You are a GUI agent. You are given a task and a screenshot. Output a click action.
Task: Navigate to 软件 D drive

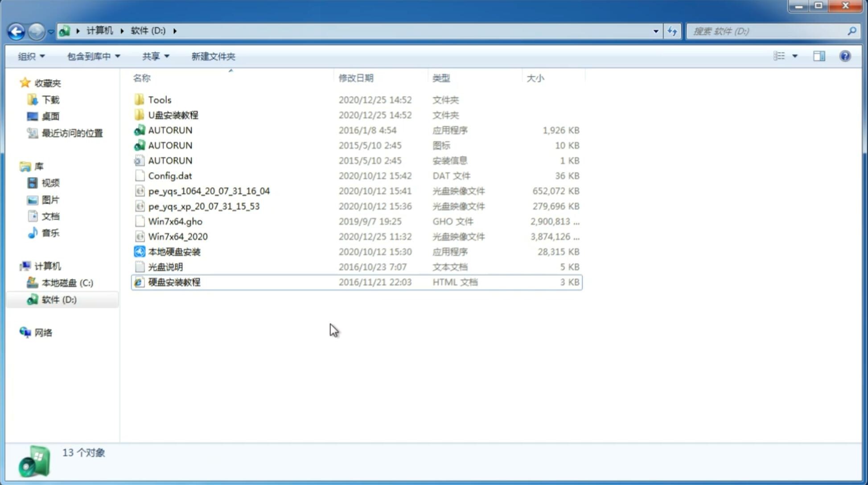point(58,299)
